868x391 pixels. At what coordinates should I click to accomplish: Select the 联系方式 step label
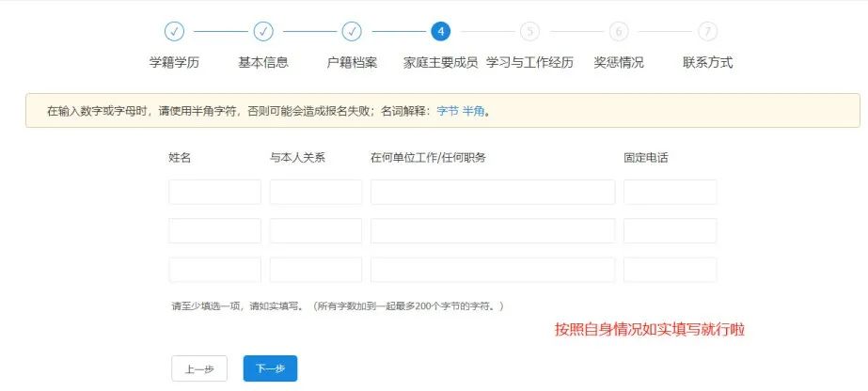(x=707, y=63)
